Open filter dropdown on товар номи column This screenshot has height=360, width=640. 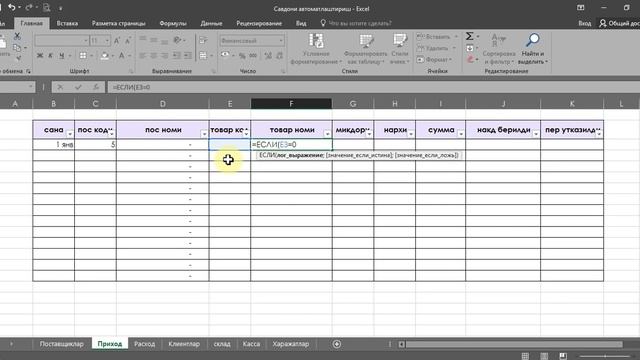(x=327, y=134)
